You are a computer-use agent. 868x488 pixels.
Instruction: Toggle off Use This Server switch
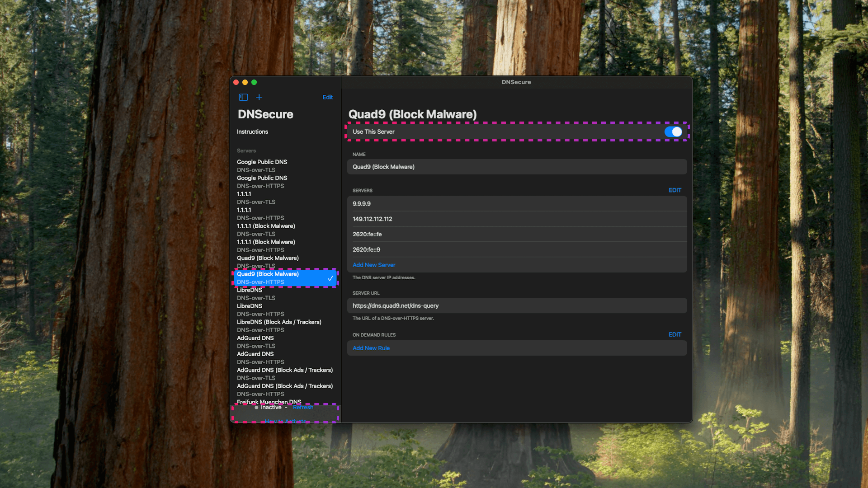pyautogui.click(x=673, y=131)
